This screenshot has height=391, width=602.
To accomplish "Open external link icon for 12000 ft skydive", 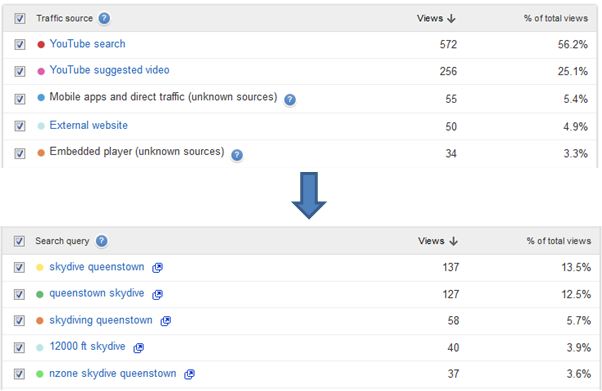I will pos(138,348).
